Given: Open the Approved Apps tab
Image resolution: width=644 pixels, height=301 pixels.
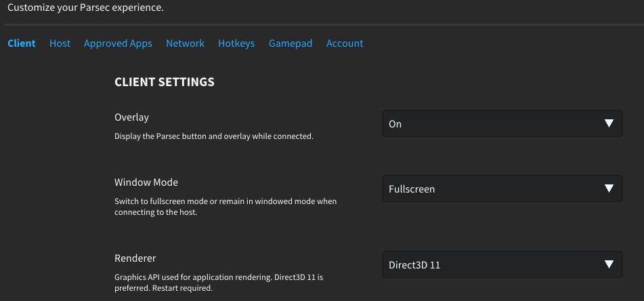Looking at the screenshot, I should 118,43.
